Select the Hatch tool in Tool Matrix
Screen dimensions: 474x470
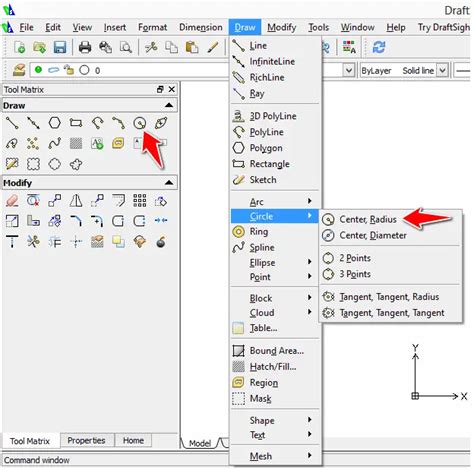click(76, 144)
